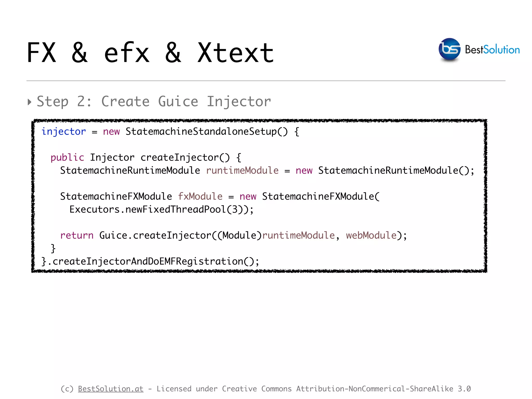The height and width of the screenshot is (399, 532).
Task: Click the 'webModule' identifier in the return line
Action: point(371,235)
